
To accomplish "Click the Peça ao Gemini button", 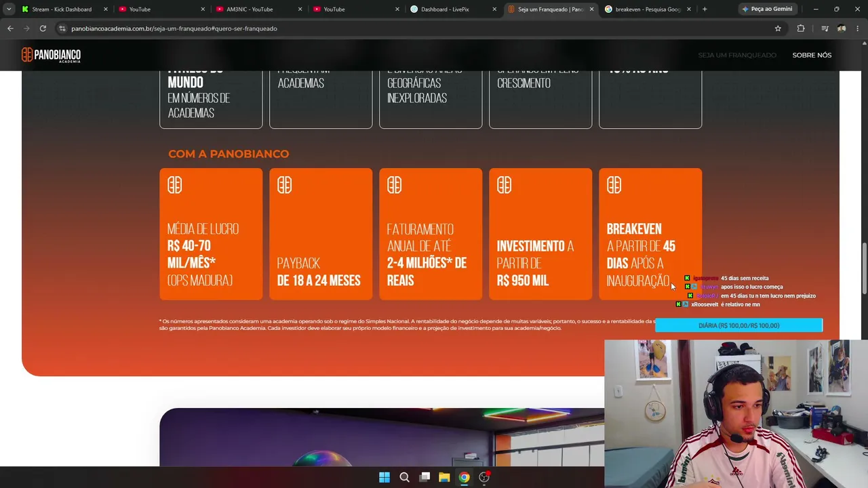I will pyautogui.click(x=767, y=9).
